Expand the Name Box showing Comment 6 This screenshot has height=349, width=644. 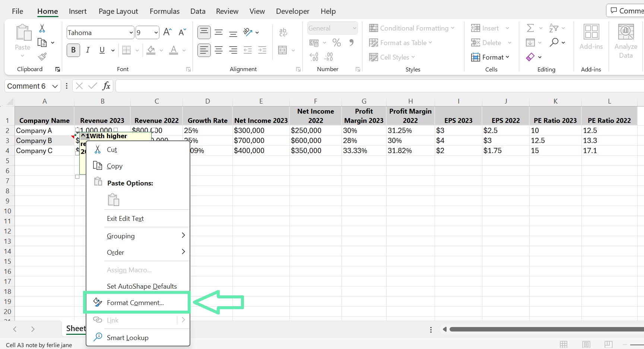55,86
